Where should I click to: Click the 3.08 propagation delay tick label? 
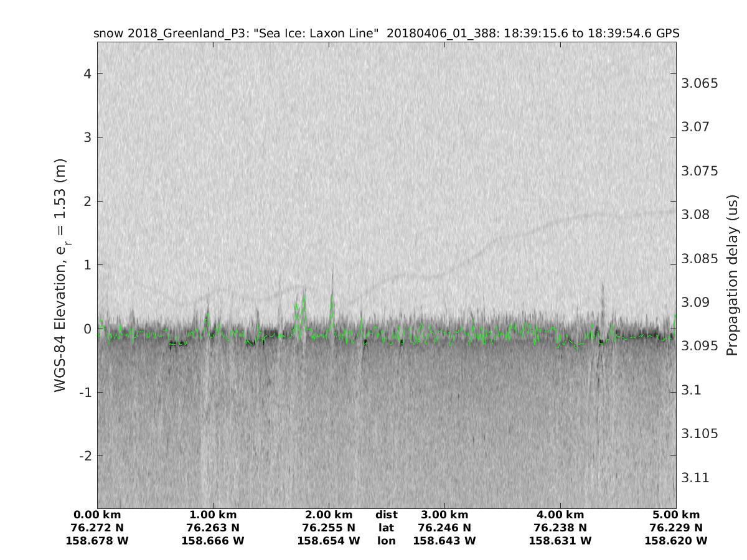[697, 215]
